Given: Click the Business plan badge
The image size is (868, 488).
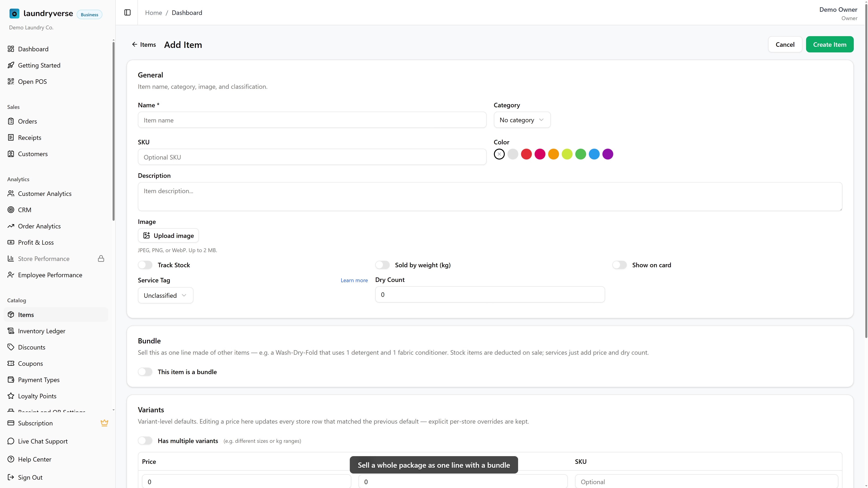Looking at the screenshot, I should pos(89,14).
